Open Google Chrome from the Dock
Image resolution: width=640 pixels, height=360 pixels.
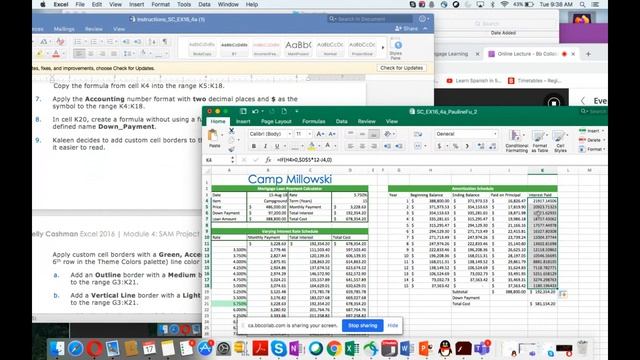tap(334, 349)
